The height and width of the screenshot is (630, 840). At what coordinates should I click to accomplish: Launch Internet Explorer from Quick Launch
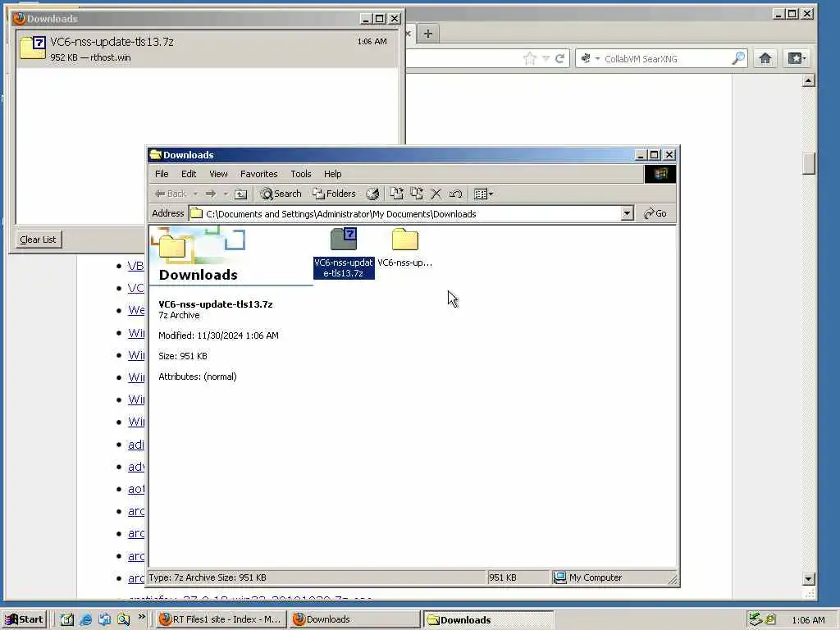coord(85,619)
